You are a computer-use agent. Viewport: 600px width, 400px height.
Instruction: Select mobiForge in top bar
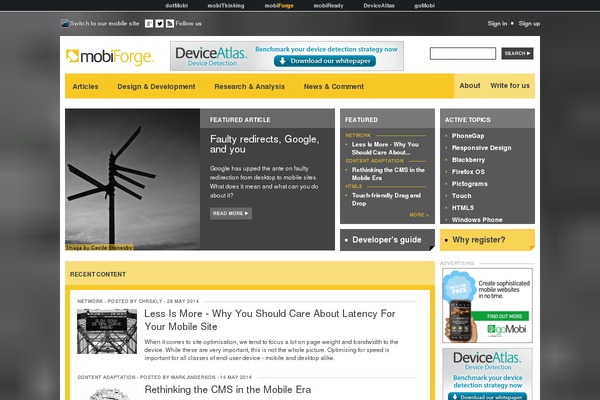tap(279, 6)
